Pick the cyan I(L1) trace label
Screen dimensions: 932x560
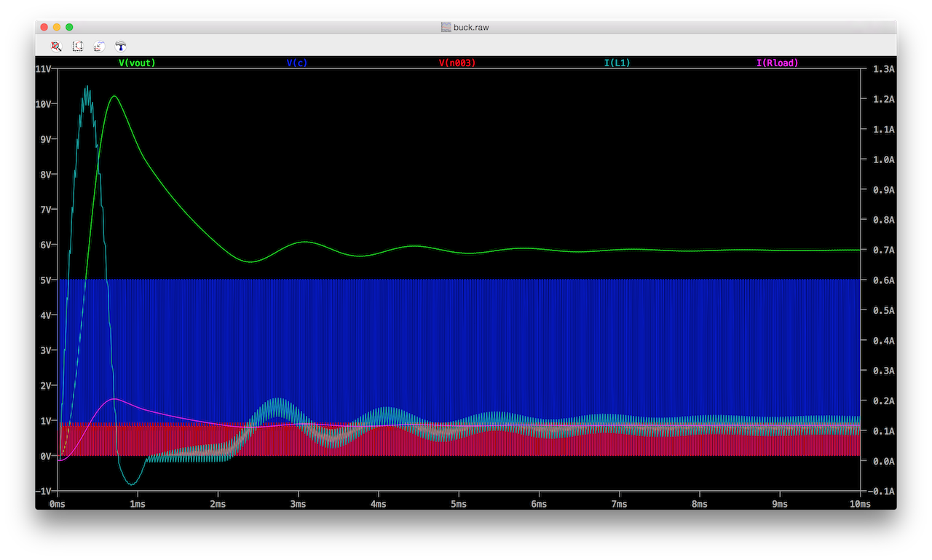pyautogui.click(x=617, y=63)
